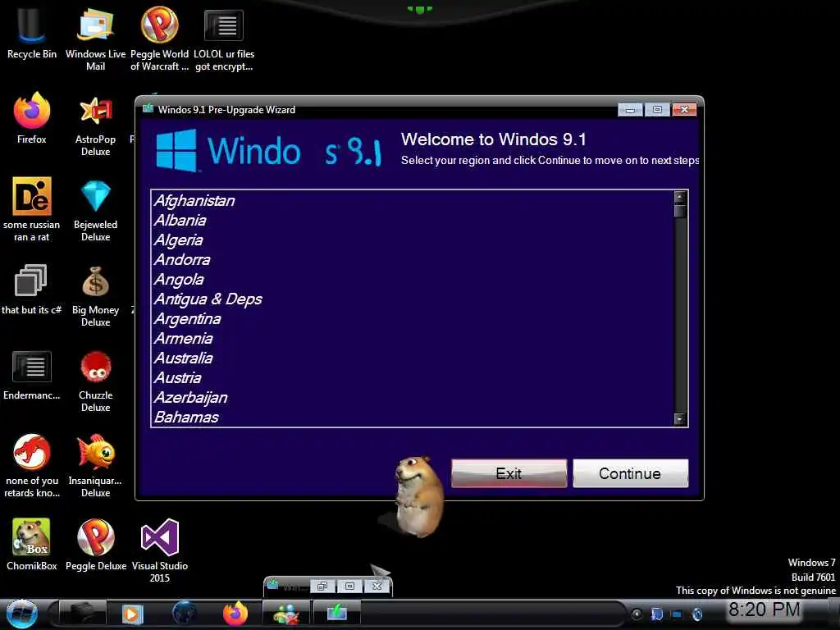
Task: Open Windows Live Mail shortcut
Action: (95, 38)
